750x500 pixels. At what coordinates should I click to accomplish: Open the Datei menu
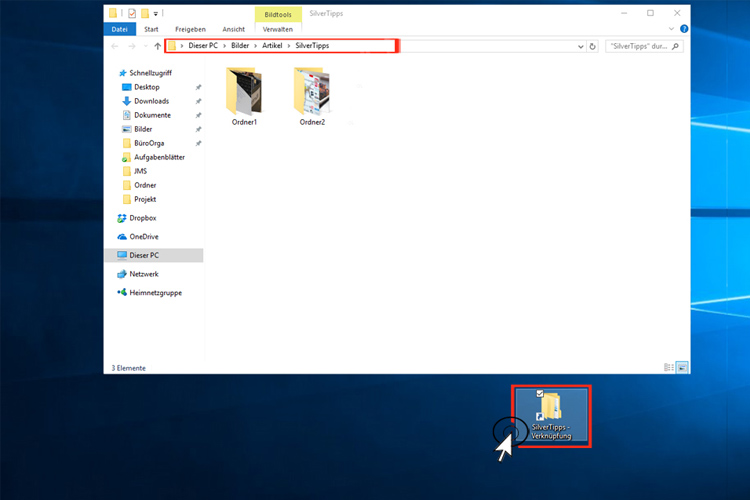(119, 30)
